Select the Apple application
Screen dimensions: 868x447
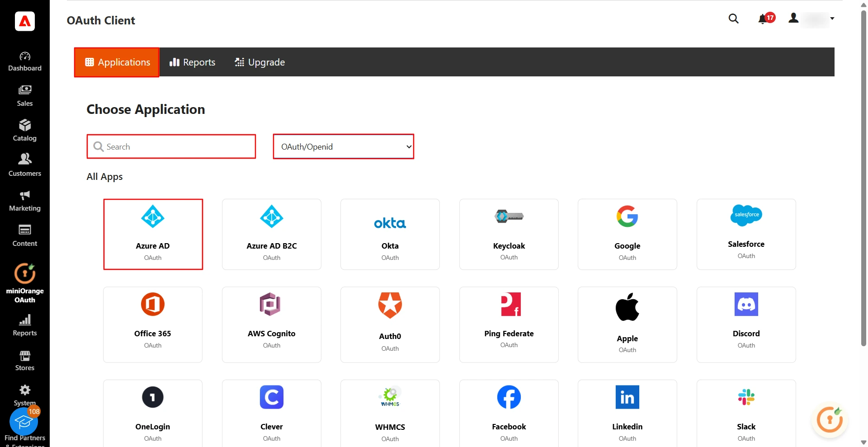[x=627, y=325]
